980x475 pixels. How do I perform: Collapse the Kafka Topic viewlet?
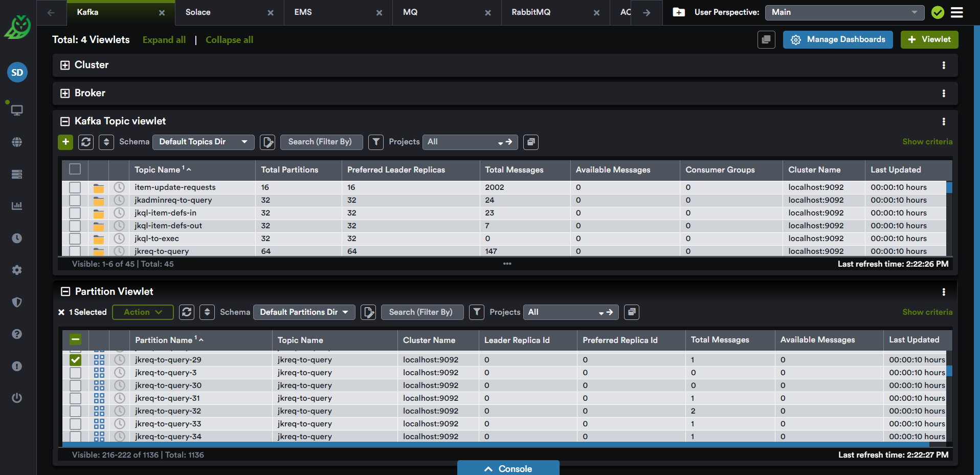click(65, 121)
